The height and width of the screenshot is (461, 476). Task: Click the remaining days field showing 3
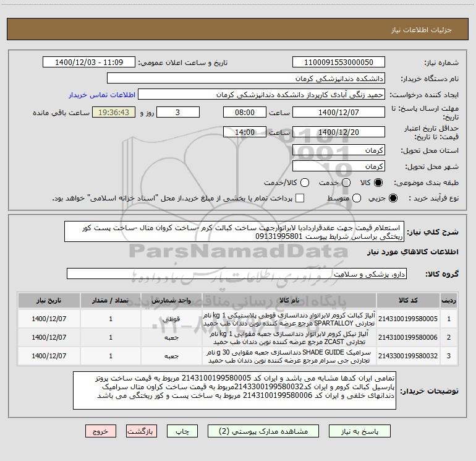178,112
